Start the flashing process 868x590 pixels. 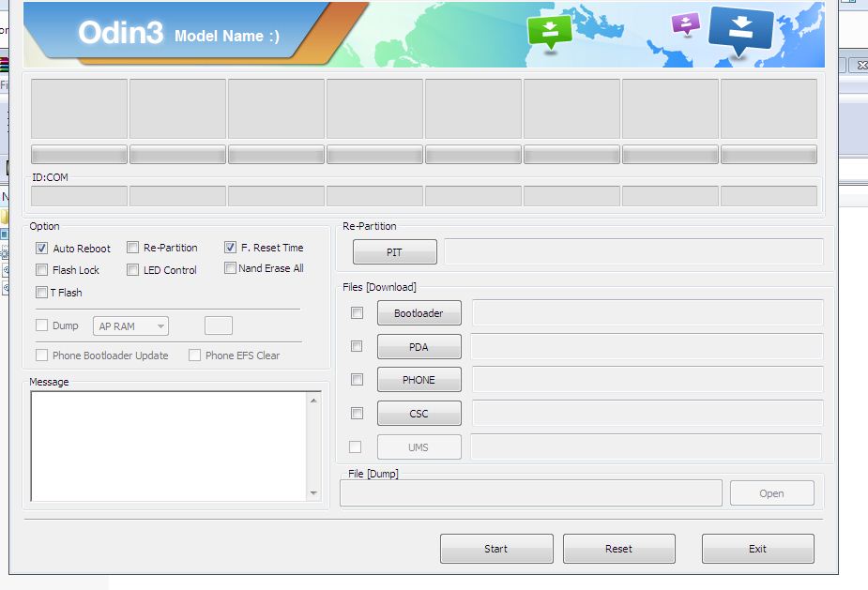[x=496, y=549]
